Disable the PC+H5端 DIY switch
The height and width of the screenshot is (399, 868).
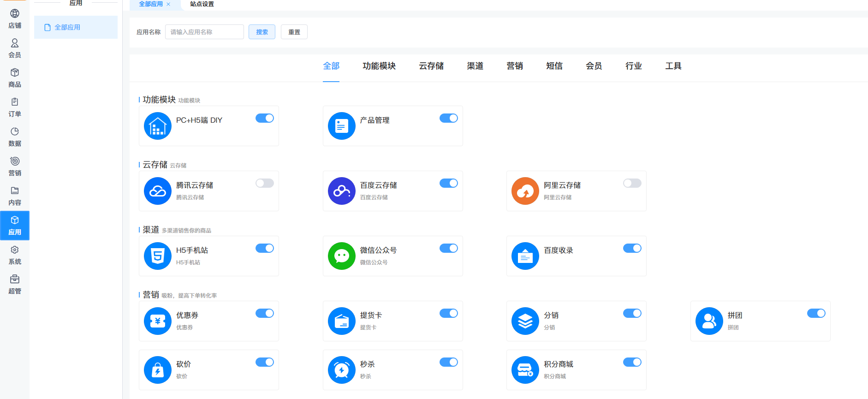tap(265, 118)
